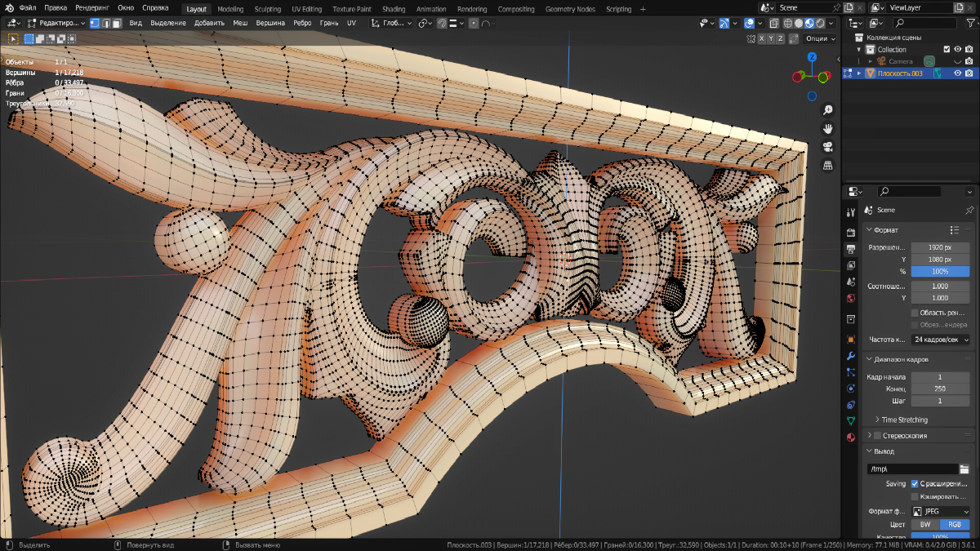Image resolution: width=980 pixels, height=551 pixels.
Task: Toggle camera view icon in viewport
Action: 827,147
